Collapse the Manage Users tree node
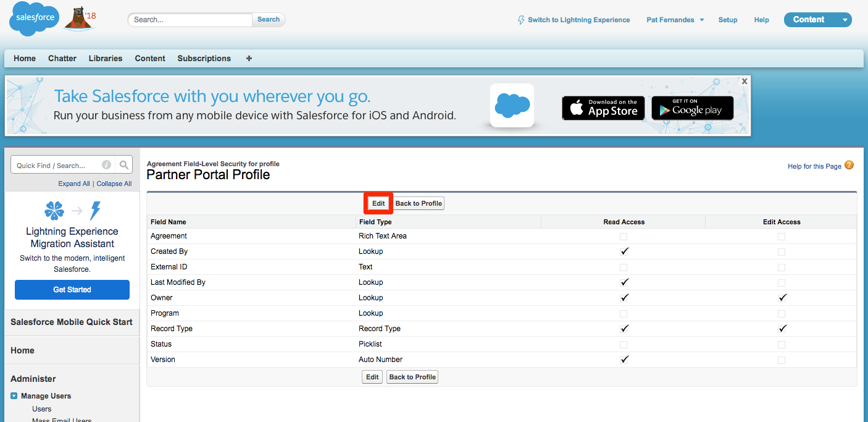 [14, 396]
